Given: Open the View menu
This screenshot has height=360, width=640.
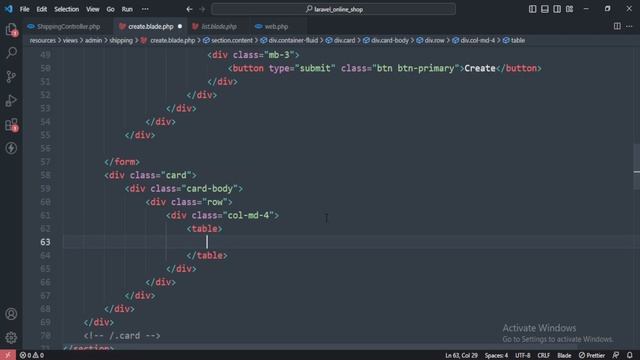Looking at the screenshot, I should (x=93, y=9).
